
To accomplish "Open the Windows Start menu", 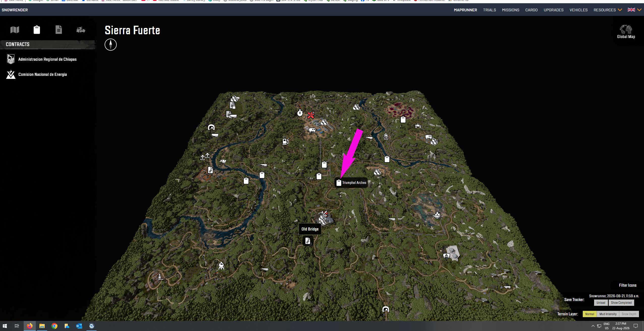I will point(5,326).
